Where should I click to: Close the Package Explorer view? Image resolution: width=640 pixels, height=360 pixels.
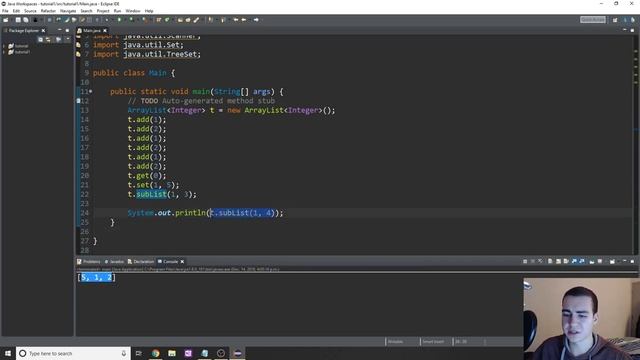tap(43, 31)
